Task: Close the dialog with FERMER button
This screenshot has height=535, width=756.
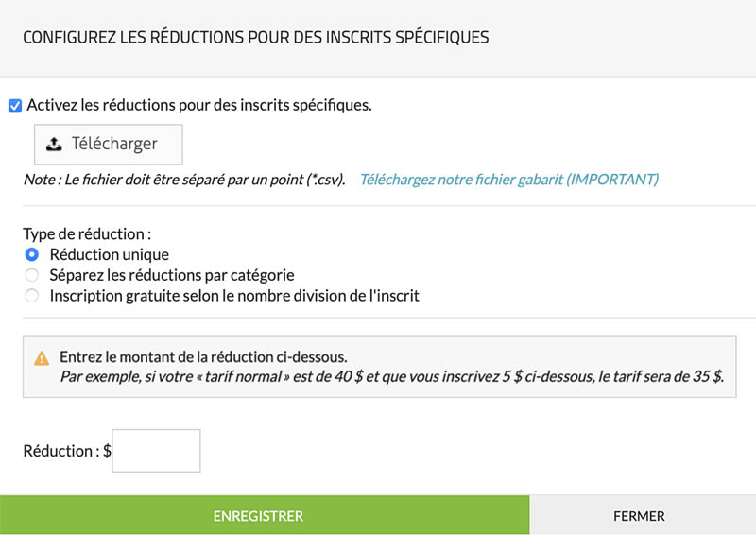Action: (x=639, y=516)
